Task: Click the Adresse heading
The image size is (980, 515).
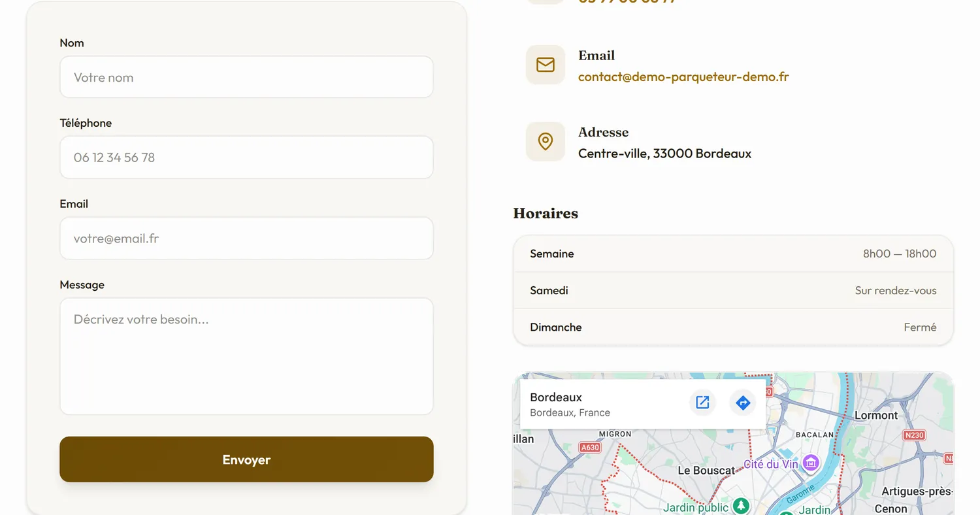Action: point(603,132)
